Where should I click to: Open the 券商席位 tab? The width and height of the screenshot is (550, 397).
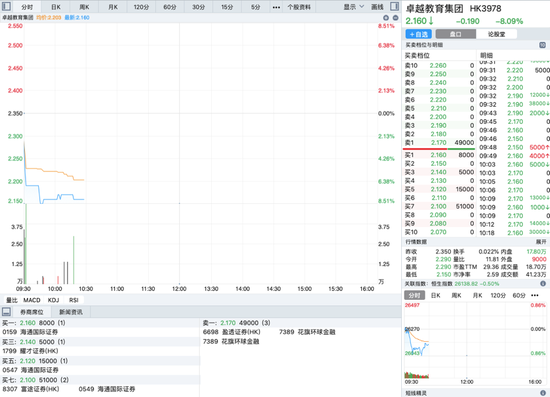coord(32,312)
